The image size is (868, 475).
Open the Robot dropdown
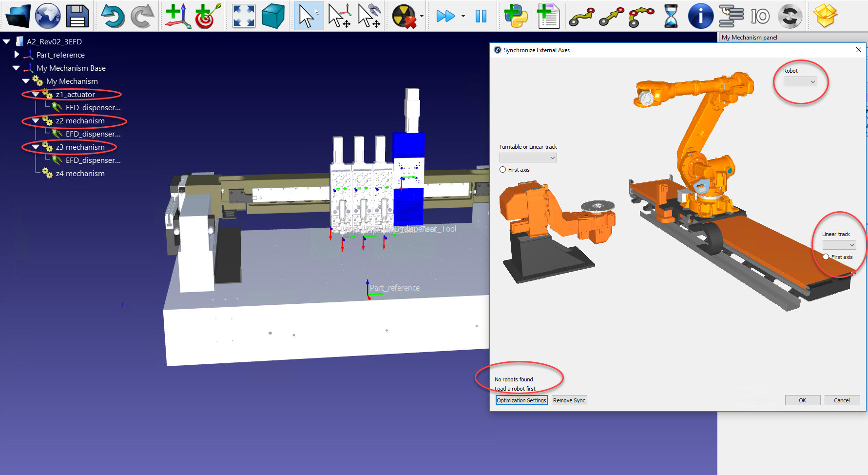pyautogui.click(x=800, y=82)
